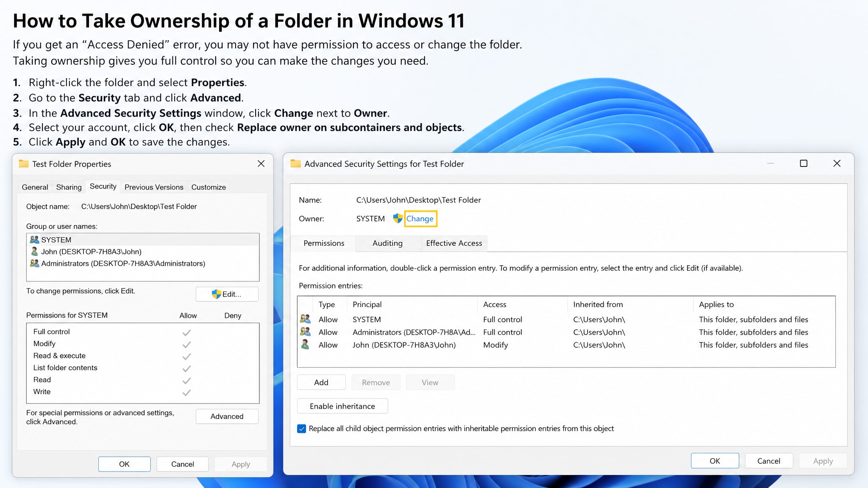
Task: Switch to the Sharing tab
Action: click(69, 187)
